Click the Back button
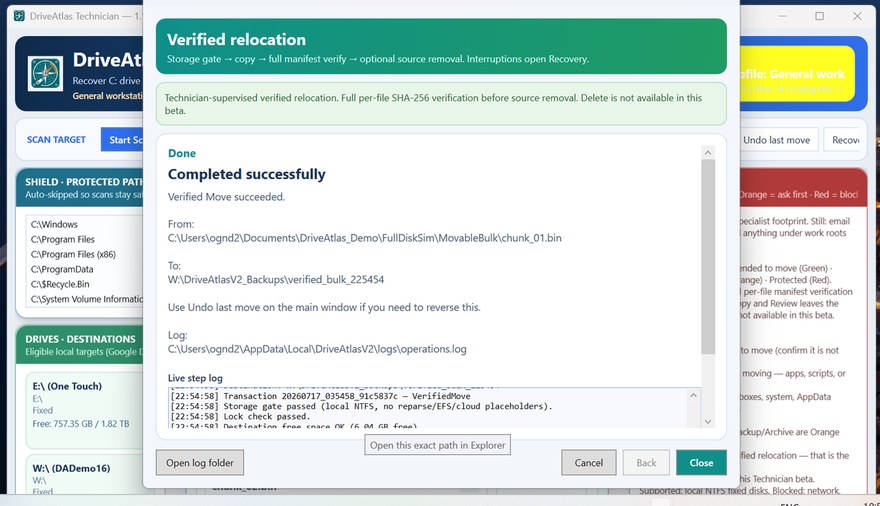 646,463
